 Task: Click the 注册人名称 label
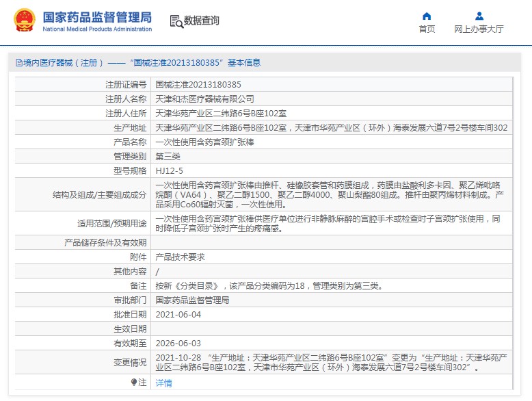(127, 99)
